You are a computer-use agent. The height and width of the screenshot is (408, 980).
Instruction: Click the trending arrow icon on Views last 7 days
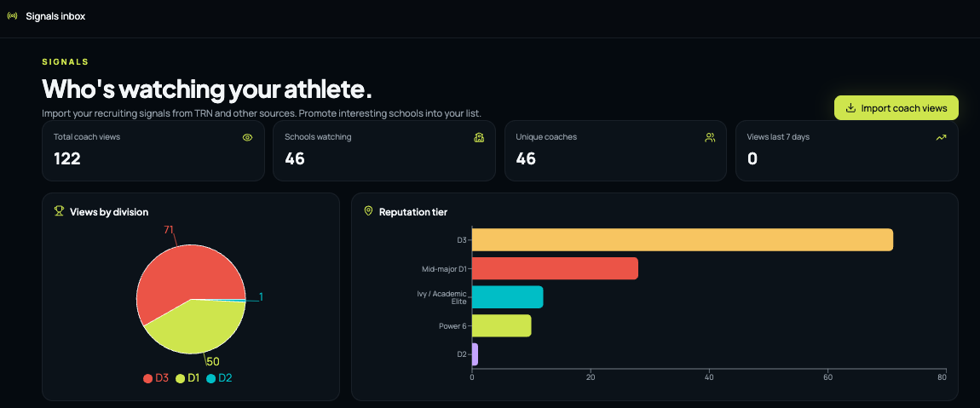coord(942,137)
